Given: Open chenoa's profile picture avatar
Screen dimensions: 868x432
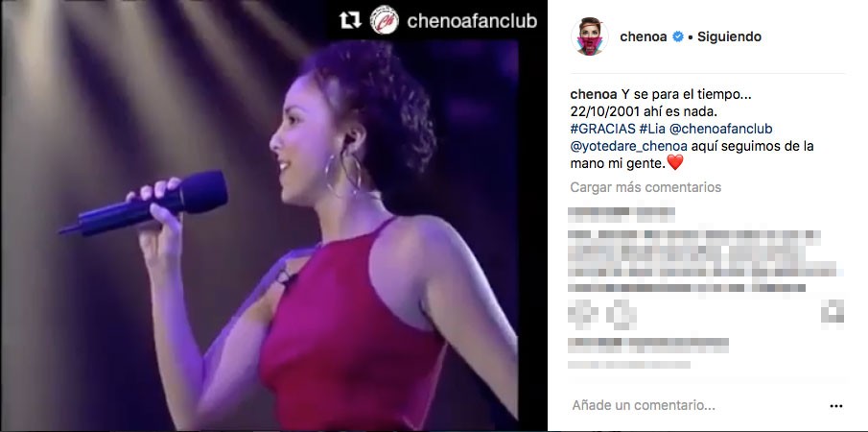Looking at the screenshot, I should tap(590, 36).
